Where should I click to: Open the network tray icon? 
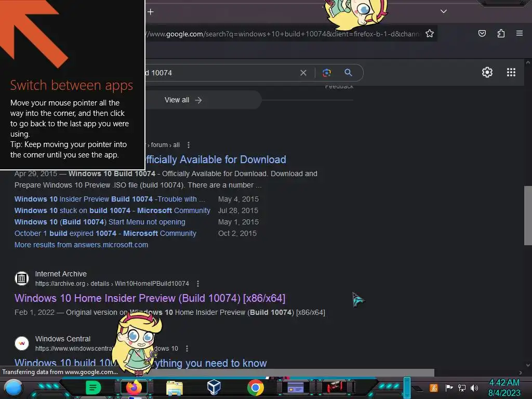click(461, 388)
